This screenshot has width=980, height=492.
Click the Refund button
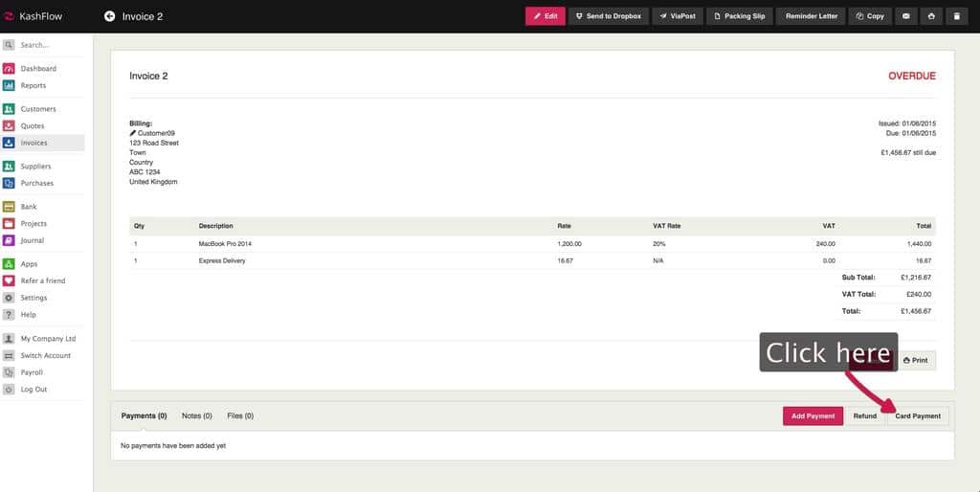[864, 416]
